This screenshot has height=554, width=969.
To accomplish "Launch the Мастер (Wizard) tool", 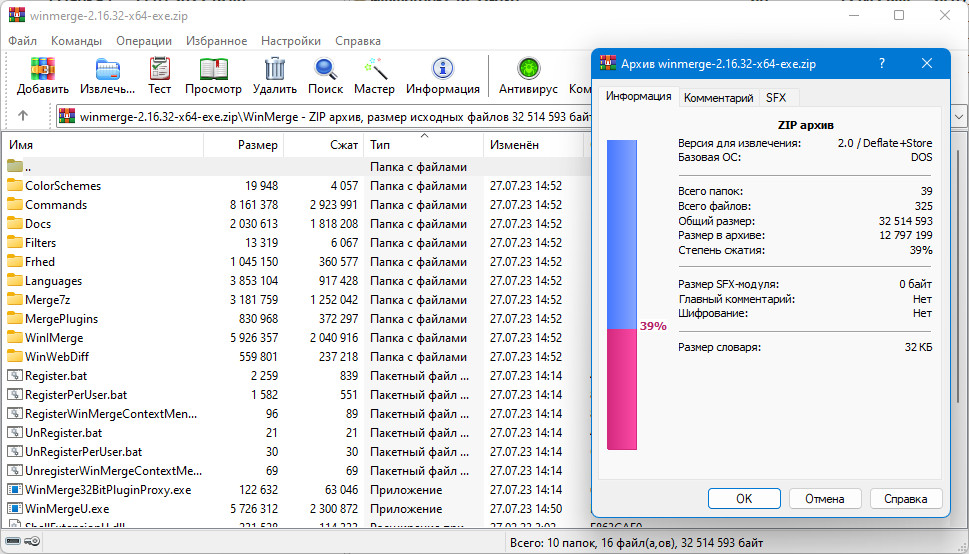I will pos(374,68).
